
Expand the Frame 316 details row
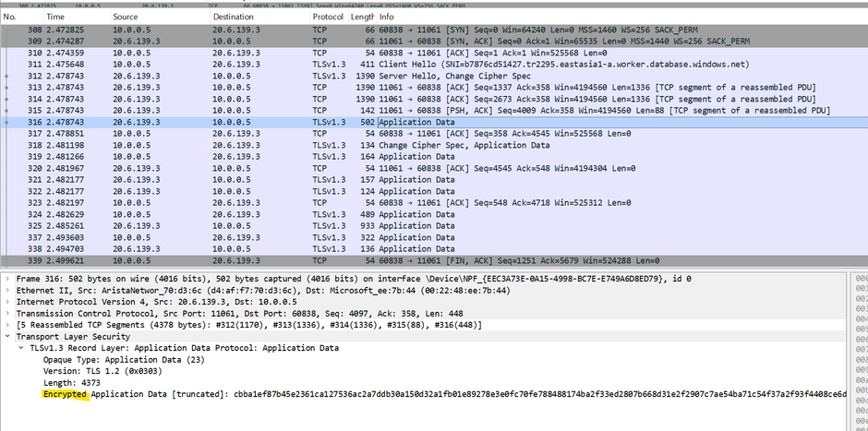tap(7, 279)
